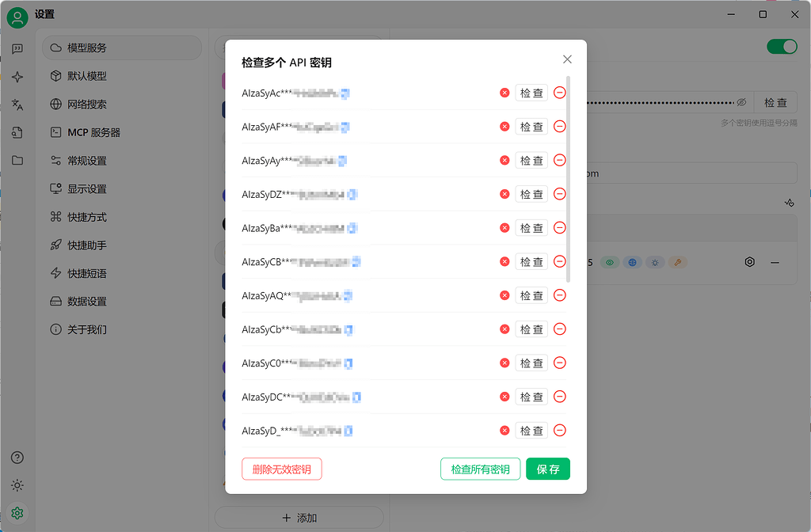Remove the AIzaSyBa key row
Image resolution: width=811 pixels, height=532 pixels.
click(x=560, y=227)
